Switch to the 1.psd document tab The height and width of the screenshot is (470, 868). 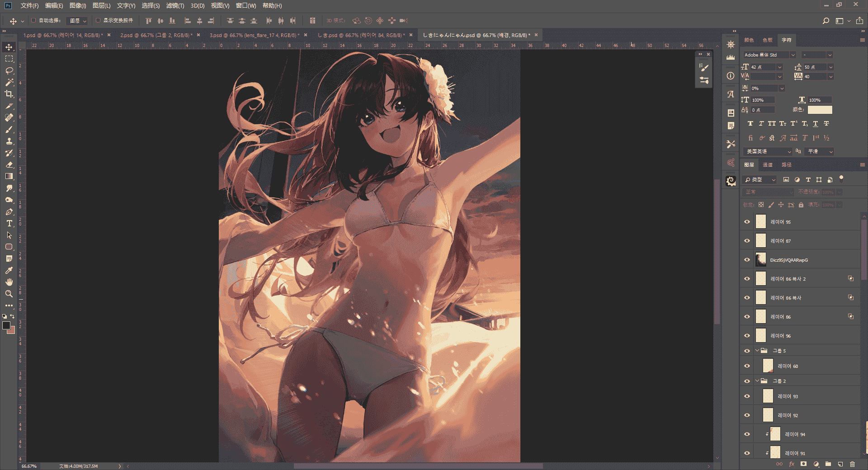tap(63, 35)
